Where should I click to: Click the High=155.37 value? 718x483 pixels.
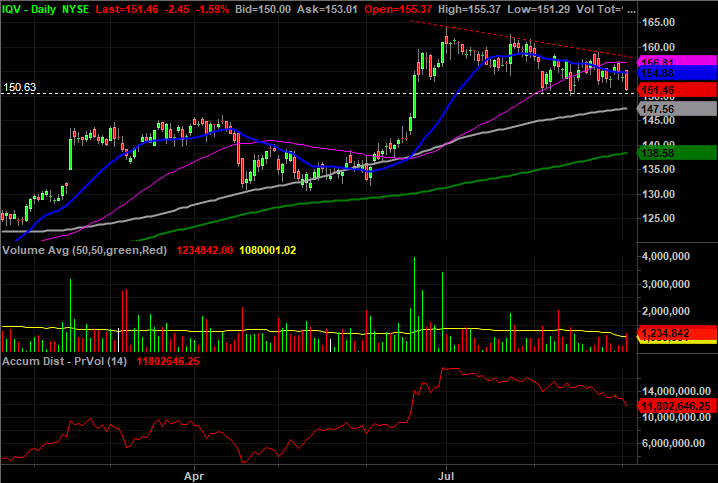(x=469, y=9)
